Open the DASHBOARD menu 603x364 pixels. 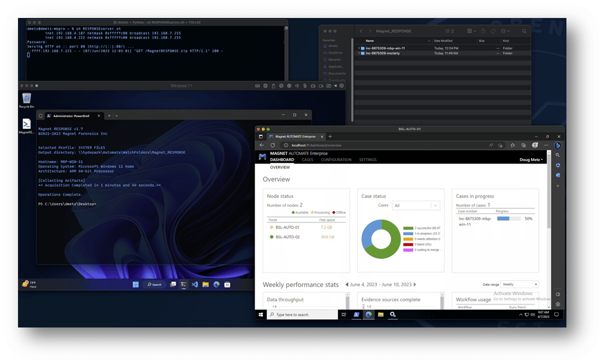click(x=282, y=160)
